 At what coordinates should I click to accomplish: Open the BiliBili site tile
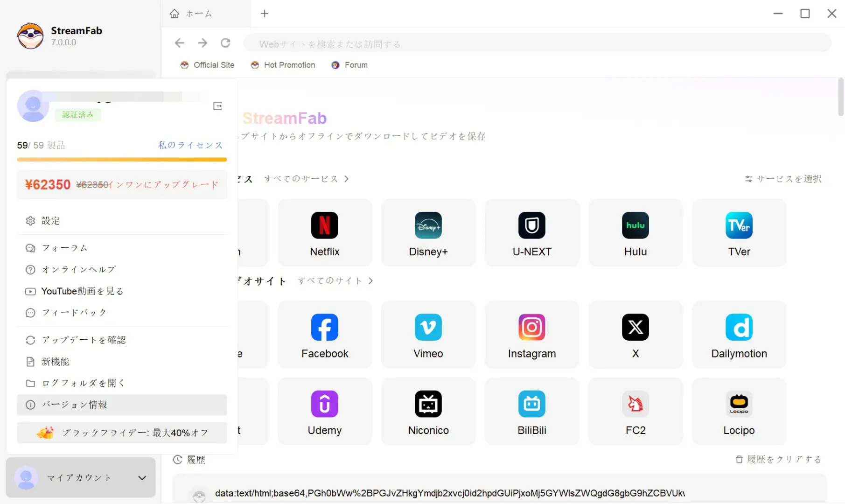pyautogui.click(x=532, y=412)
